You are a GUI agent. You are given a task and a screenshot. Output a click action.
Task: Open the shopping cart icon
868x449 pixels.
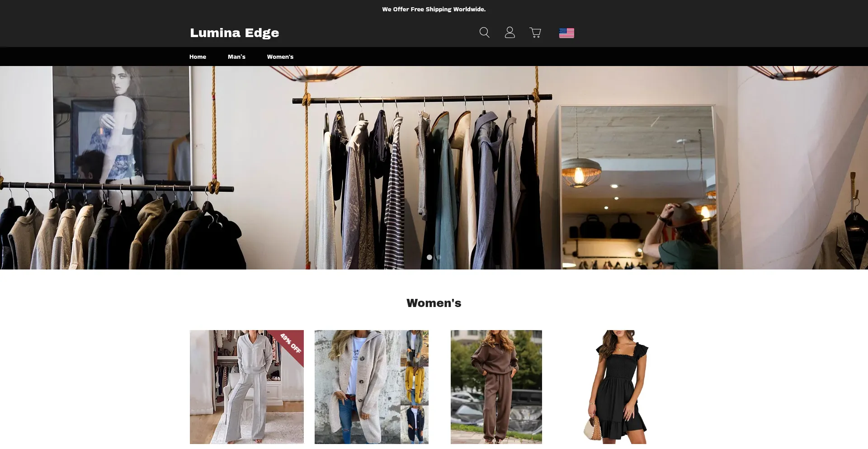coord(535,33)
